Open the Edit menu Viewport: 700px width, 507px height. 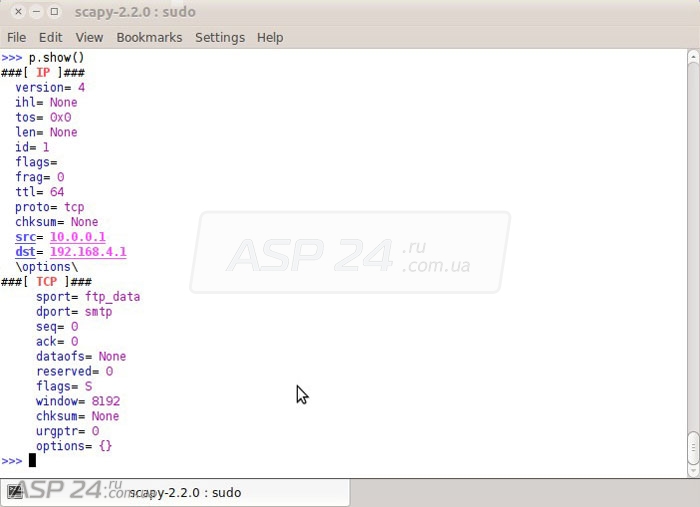tap(50, 37)
